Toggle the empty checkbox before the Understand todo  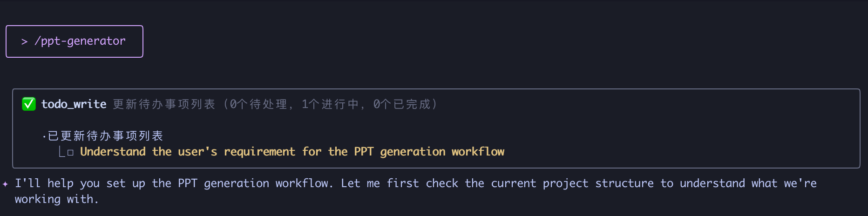point(70,152)
